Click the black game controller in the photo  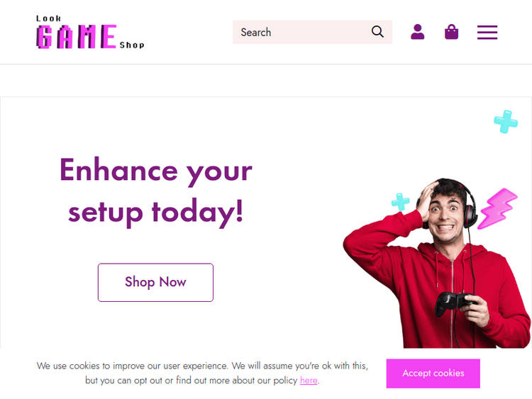coord(455,303)
